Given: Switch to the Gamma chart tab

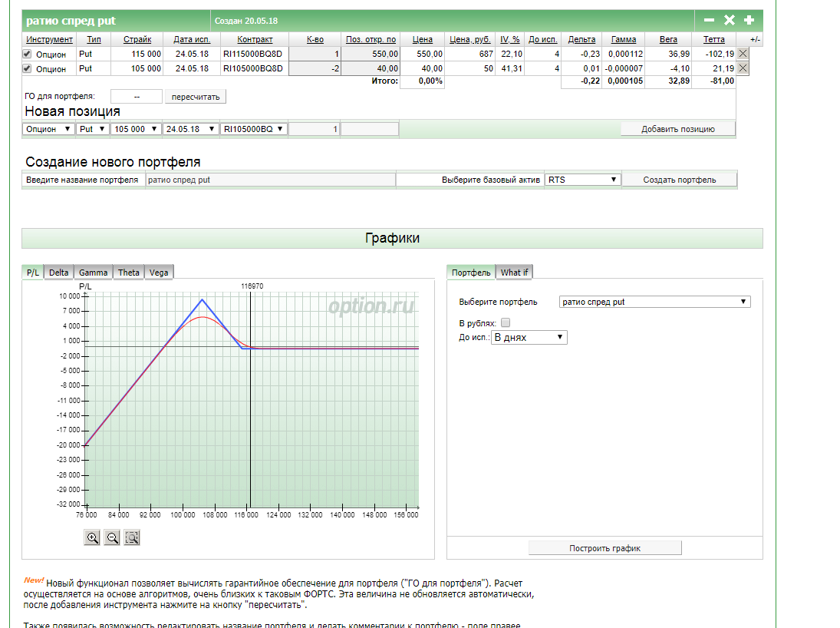Looking at the screenshot, I should 94,273.
